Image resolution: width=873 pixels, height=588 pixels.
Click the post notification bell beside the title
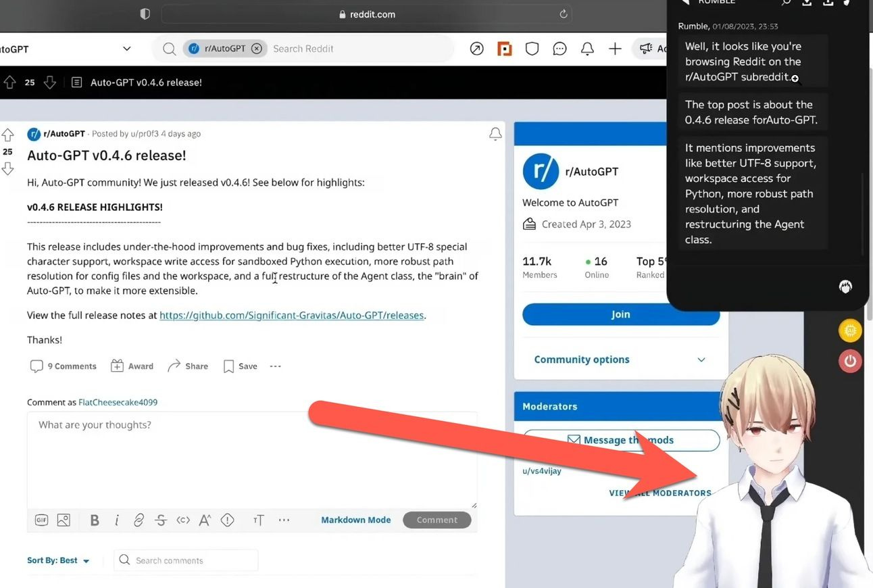pyautogui.click(x=495, y=134)
